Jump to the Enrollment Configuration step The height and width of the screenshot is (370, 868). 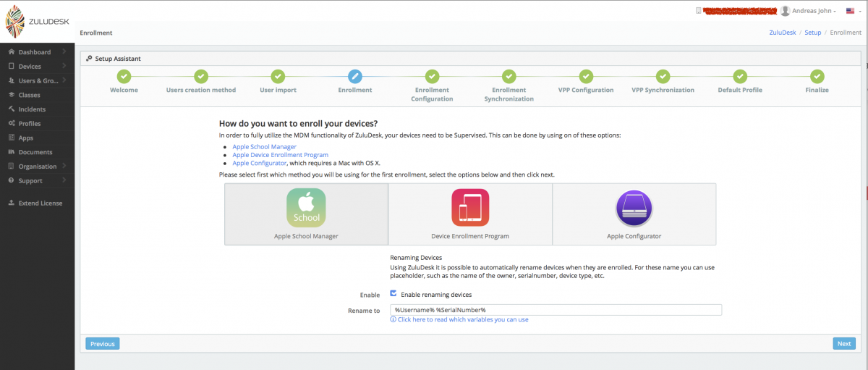(x=432, y=76)
